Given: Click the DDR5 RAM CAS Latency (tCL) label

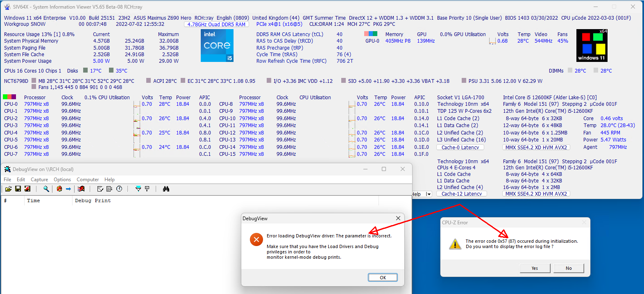Looking at the screenshot, I should pos(290,34).
